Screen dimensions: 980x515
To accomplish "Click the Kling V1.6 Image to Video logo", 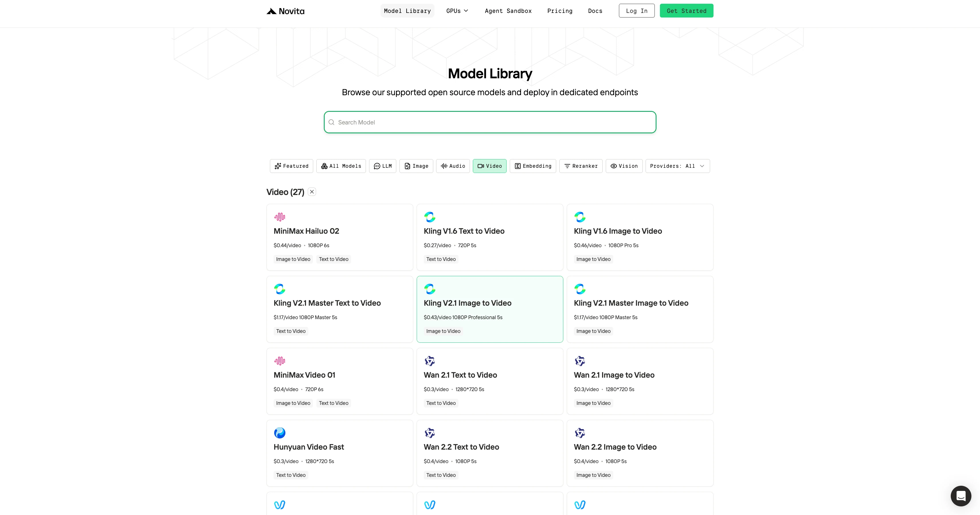I will pos(580,217).
